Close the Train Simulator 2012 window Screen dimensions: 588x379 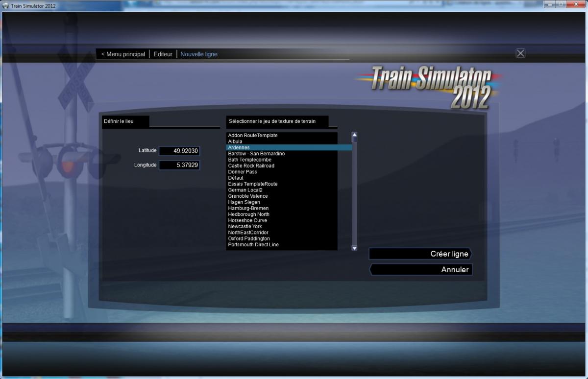(576, 4)
